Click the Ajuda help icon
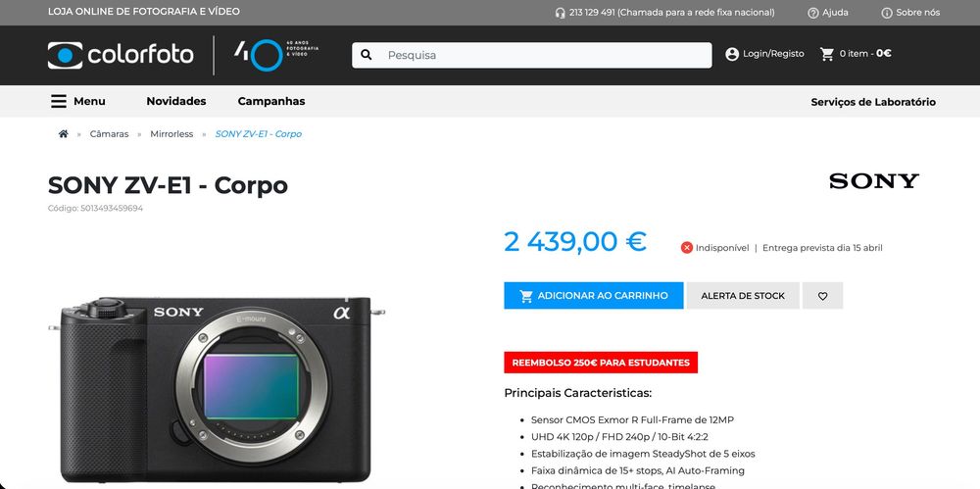980x489 pixels. pos(813,13)
